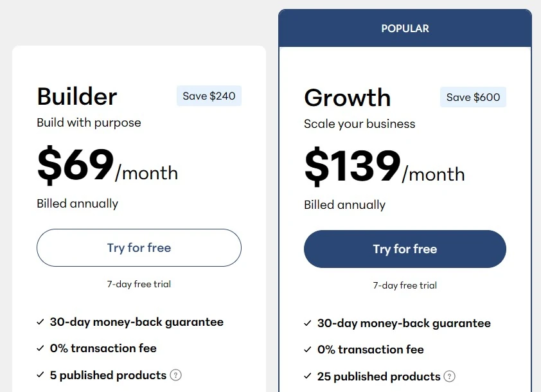This screenshot has height=392, width=541.
Task: Click the Save $240 badge
Action: 209,96
